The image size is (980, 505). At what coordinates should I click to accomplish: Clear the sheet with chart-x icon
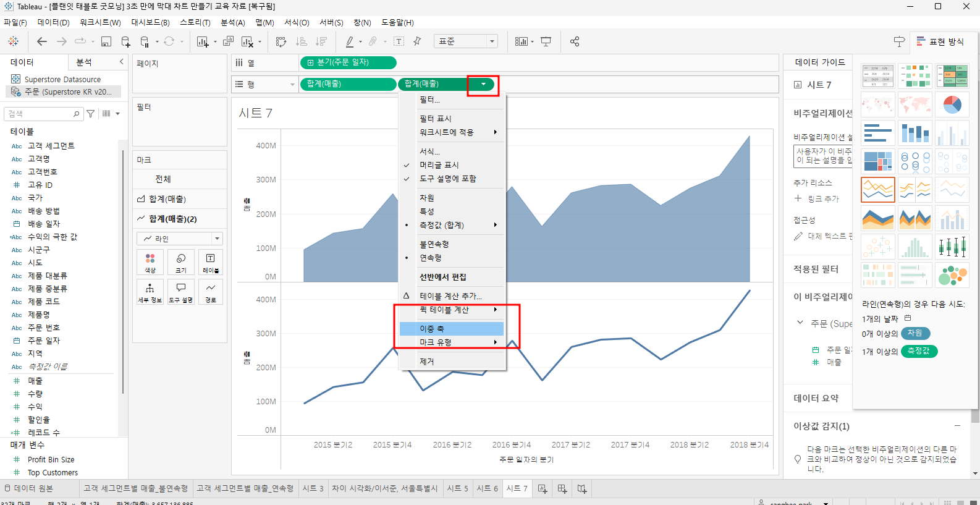pos(247,41)
